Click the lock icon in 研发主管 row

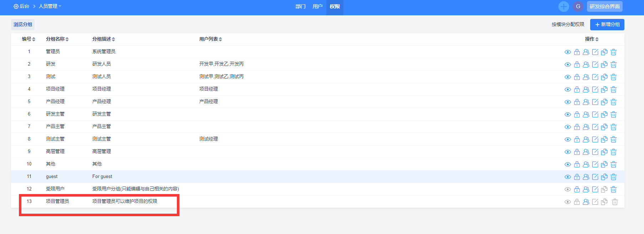tap(577, 115)
